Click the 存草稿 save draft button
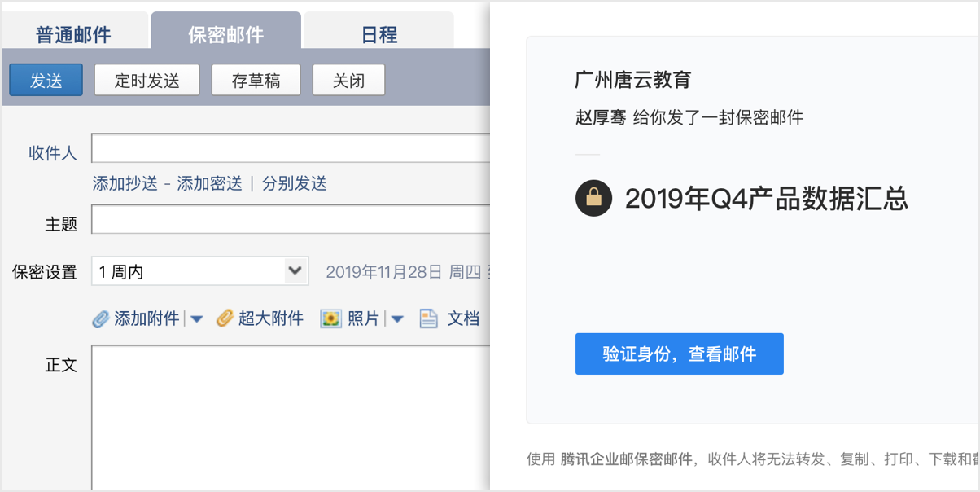 [x=256, y=79]
